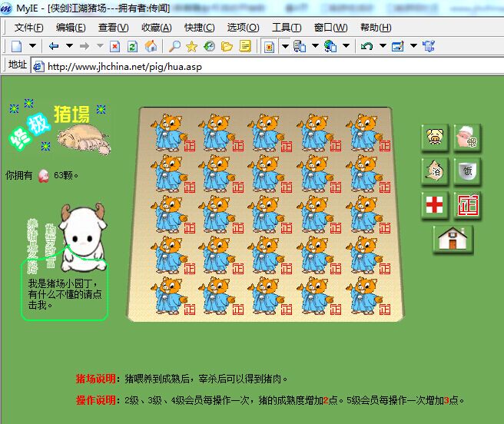
Task: Open the 选项(O) menu
Action: coord(243,28)
